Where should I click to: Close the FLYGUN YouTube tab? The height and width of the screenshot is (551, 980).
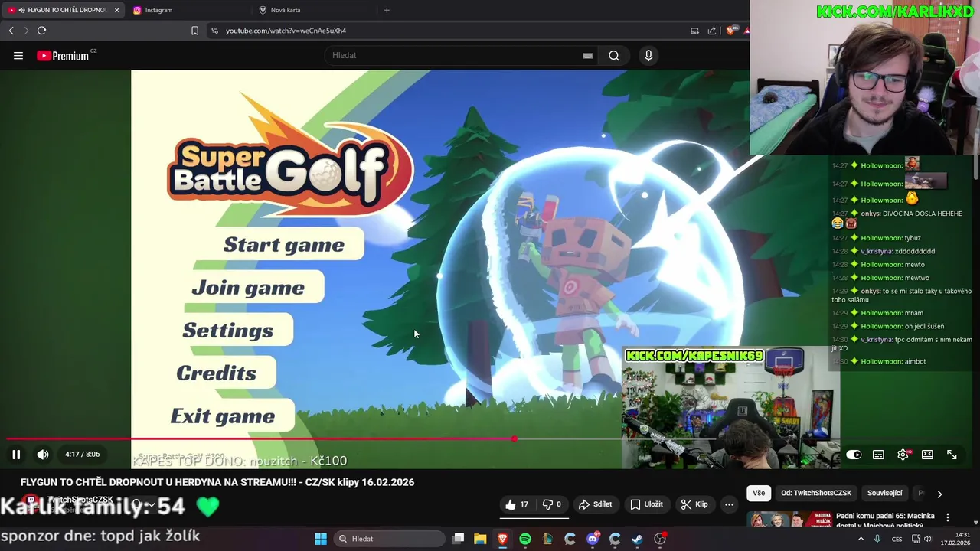(x=116, y=10)
